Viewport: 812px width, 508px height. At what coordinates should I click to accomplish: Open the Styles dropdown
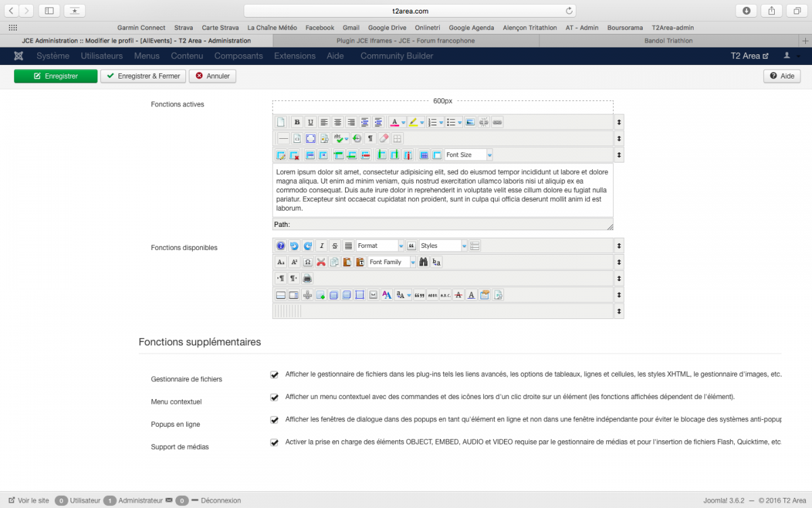tap(443, 246)
